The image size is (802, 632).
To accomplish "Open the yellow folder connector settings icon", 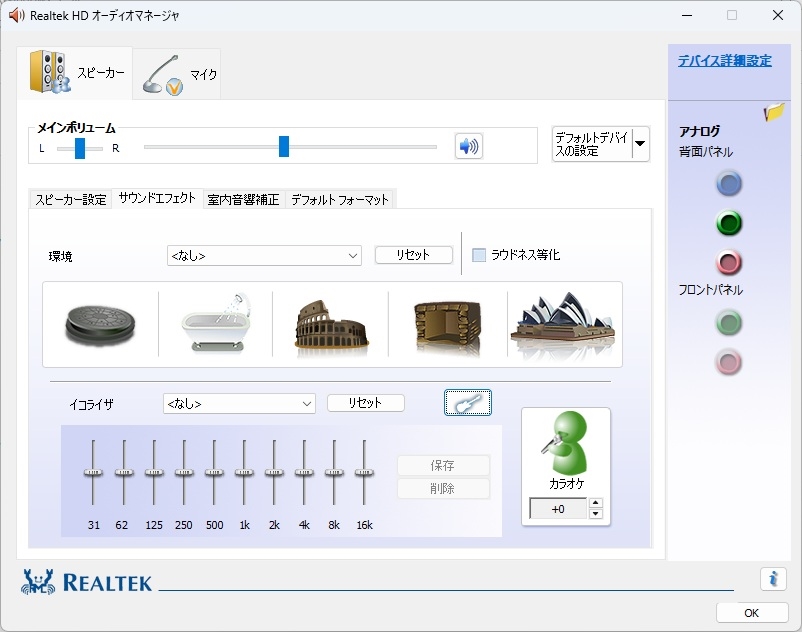I will point(774,111).
